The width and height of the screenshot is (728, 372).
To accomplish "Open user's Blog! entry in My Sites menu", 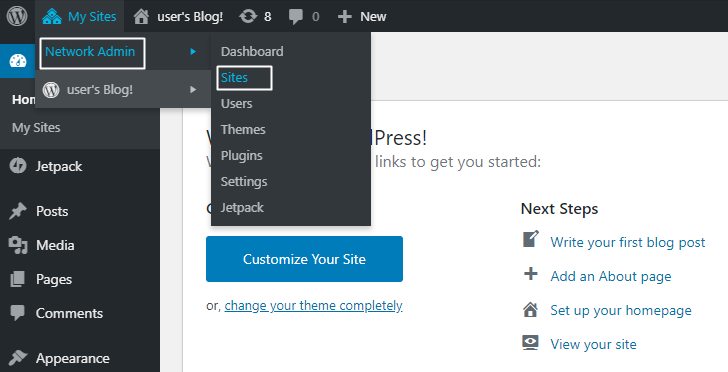I will (x=100, y=89).
